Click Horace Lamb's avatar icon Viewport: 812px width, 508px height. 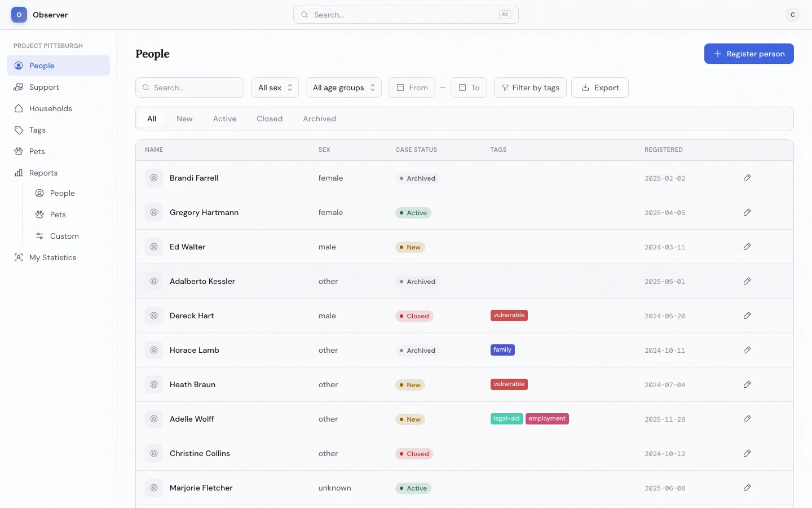(154, 350)
